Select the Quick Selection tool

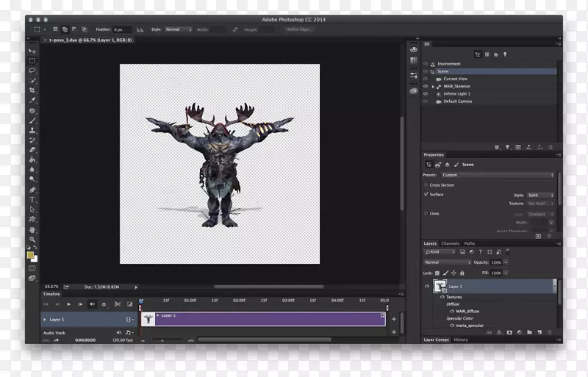(x=32, y=80)
